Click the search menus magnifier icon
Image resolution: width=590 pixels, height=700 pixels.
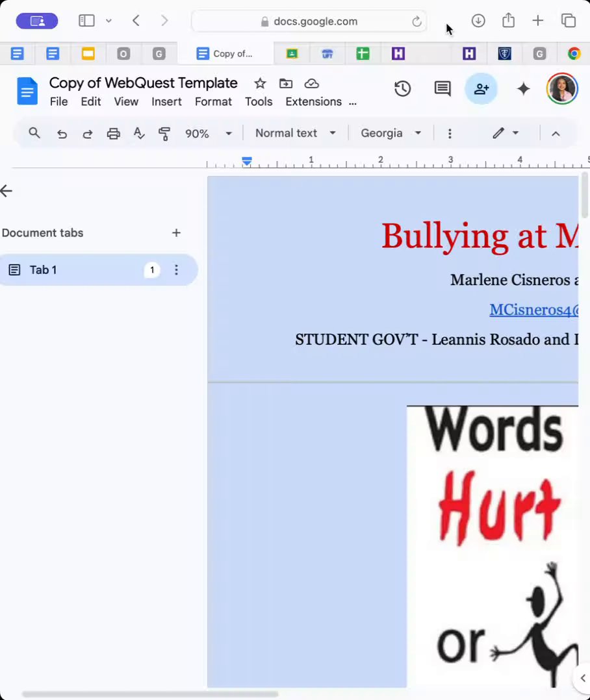tap(34, 133)
